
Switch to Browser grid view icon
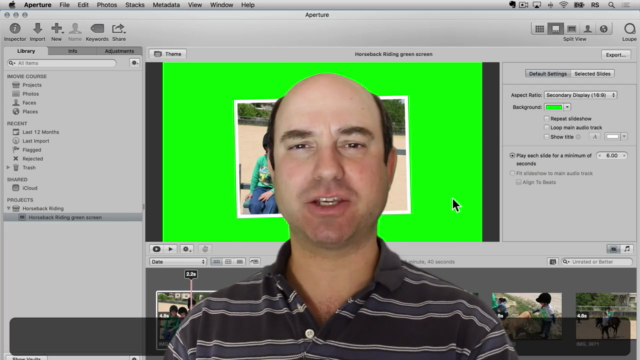(540, 29)
